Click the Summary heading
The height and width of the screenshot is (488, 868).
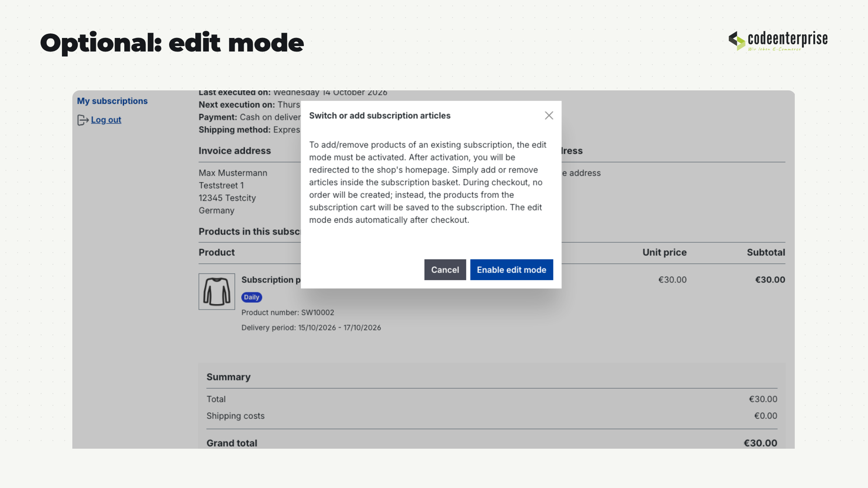pyautogui.click(x=228, y=377)
